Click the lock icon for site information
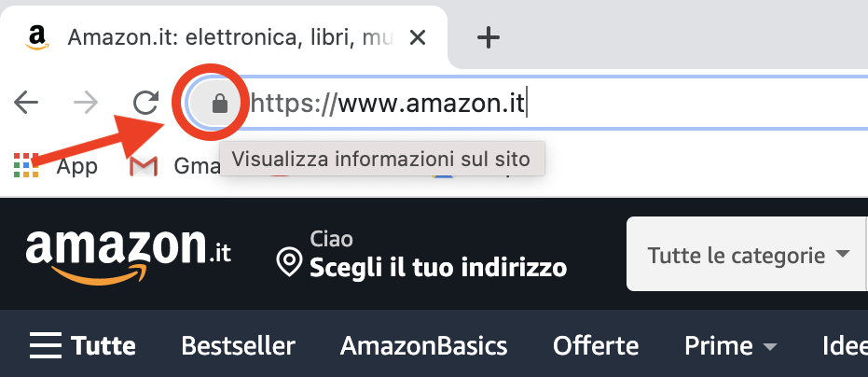 (x=220, y=103)
